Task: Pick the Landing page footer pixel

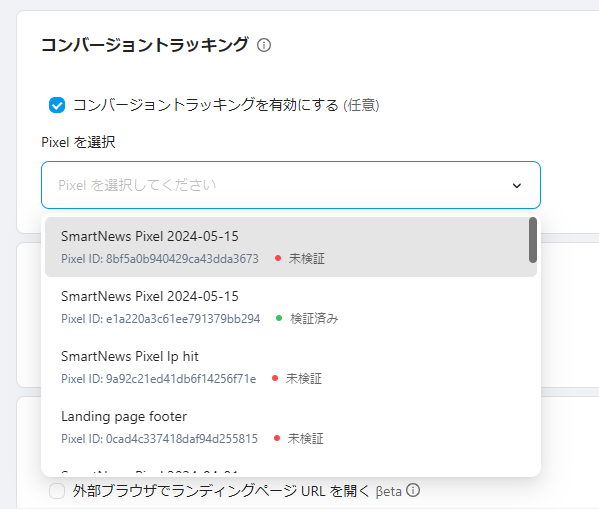Action: (291, 427)
